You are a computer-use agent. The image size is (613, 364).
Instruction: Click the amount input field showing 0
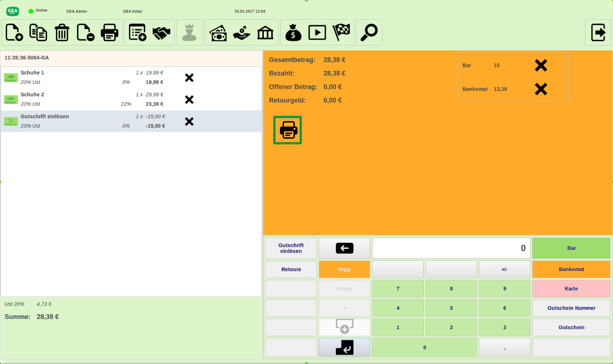(451, 248)
